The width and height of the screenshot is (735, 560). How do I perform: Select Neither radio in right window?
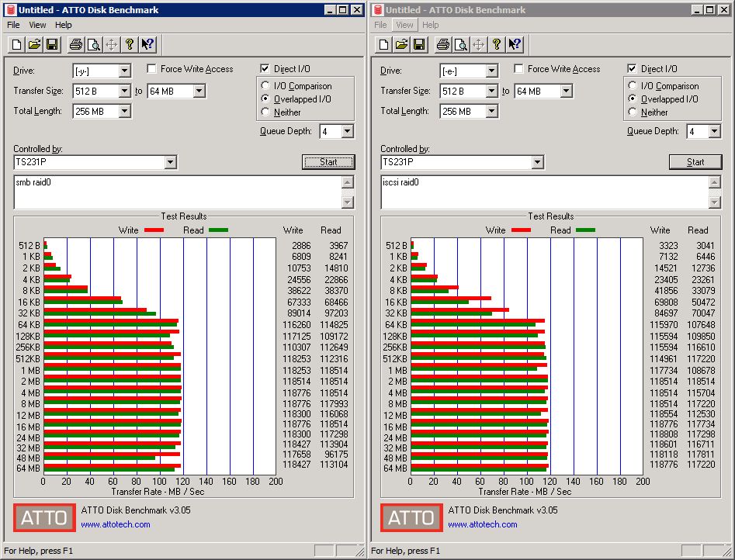(x=633, y=112)
